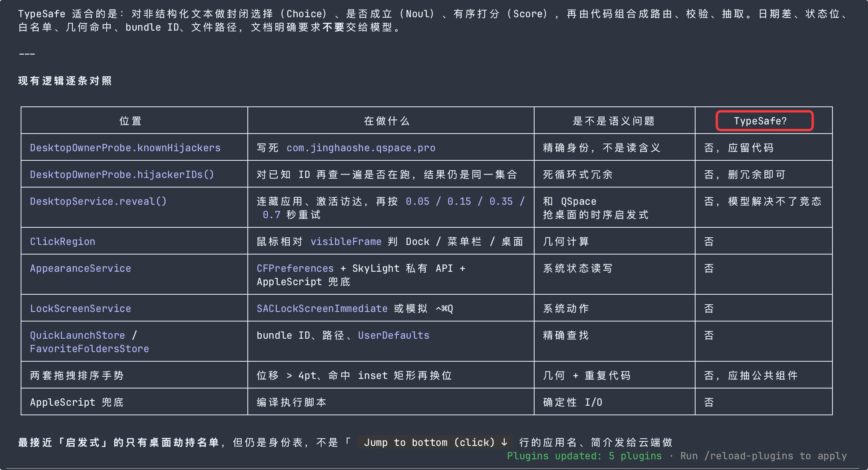Viewport: 868px width, 470px height.
Task: Click the SACLockScreenImmediate text
Action: pos(322,308)
